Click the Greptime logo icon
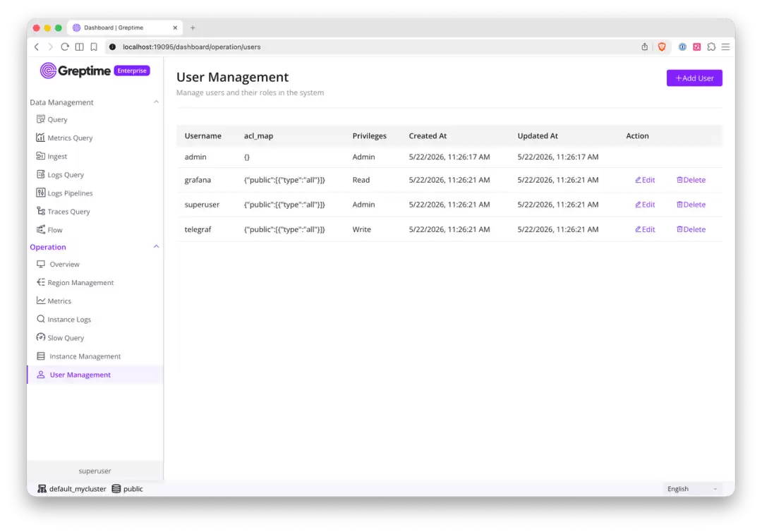 coord(48,71)
